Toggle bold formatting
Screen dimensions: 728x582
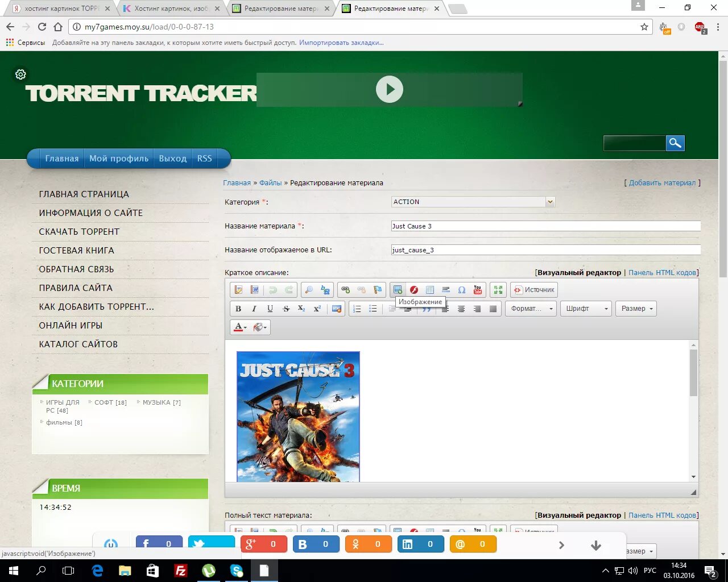point(238,309)
